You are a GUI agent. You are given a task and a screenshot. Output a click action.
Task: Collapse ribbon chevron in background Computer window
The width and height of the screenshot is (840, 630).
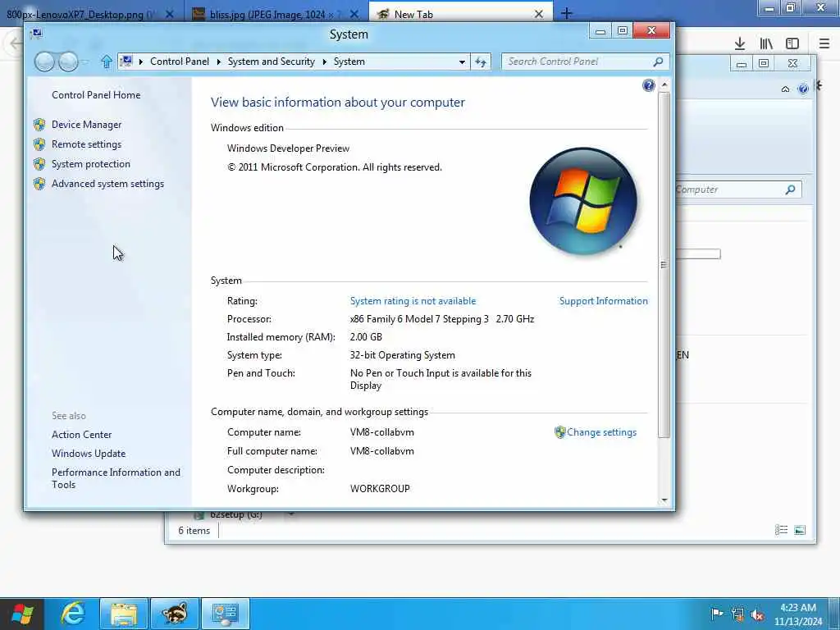click(785, 89)
